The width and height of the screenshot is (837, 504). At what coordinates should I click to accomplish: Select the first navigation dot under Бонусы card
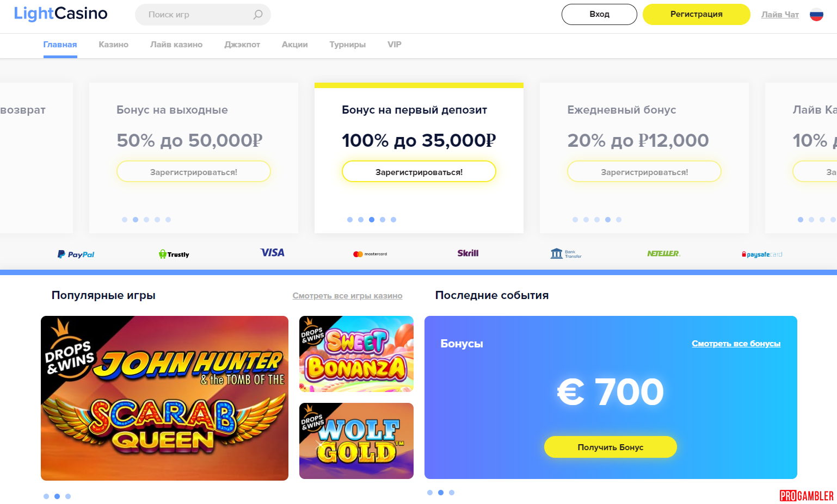(x=430, y=492)
